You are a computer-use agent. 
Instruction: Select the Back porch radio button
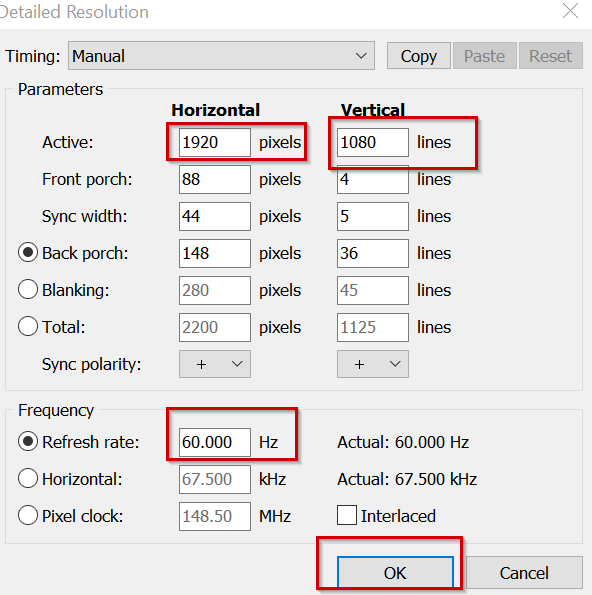click(28, 253)
